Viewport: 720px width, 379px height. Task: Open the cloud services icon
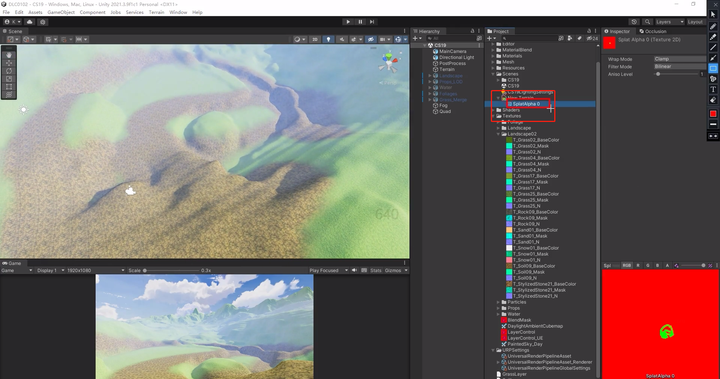click(30, 22)
